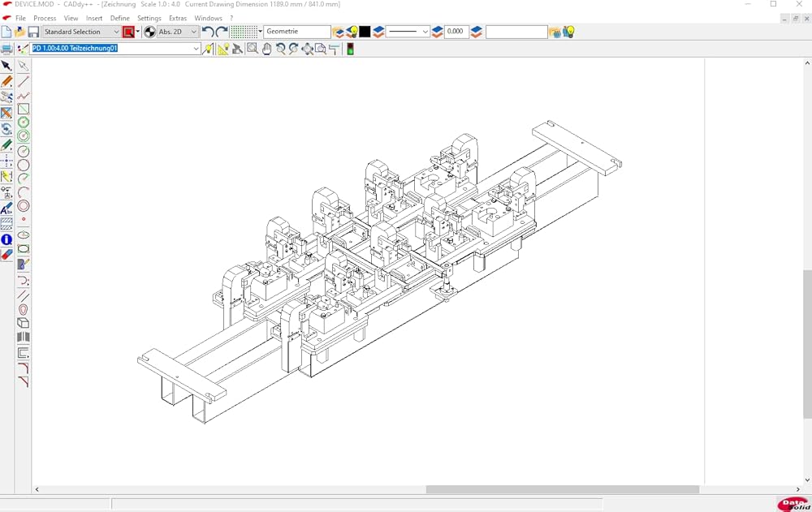Screen dimensions: 812x512
Task: Open the Process menu
Action: coord(45,18)
